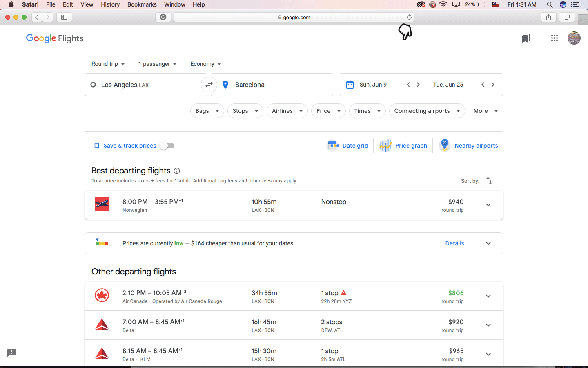Open the History menu

point(110,4)
